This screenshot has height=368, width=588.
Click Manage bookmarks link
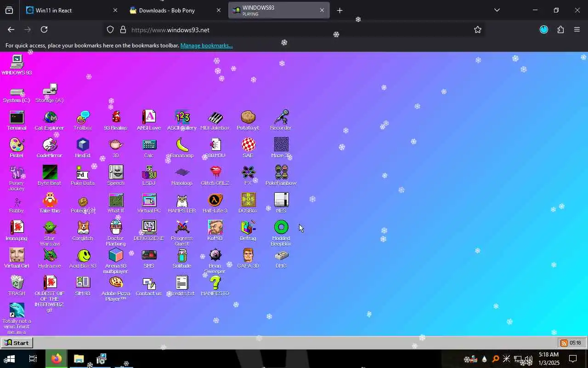207,46
